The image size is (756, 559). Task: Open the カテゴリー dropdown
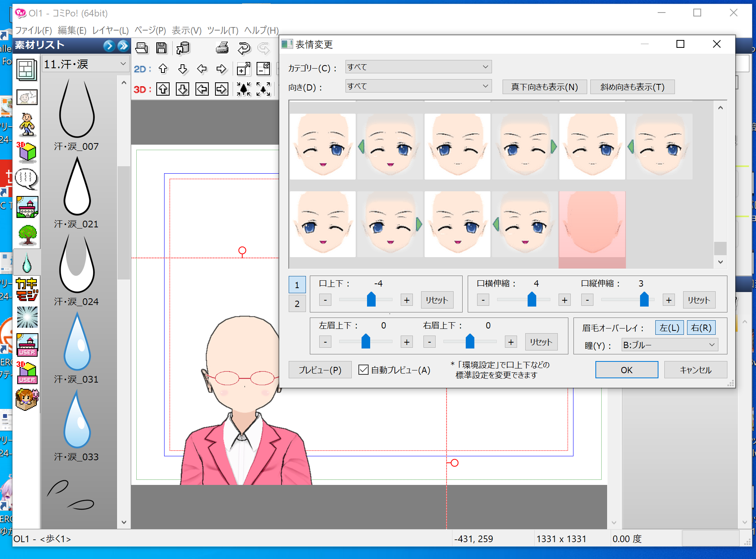(x=418, y=67)
